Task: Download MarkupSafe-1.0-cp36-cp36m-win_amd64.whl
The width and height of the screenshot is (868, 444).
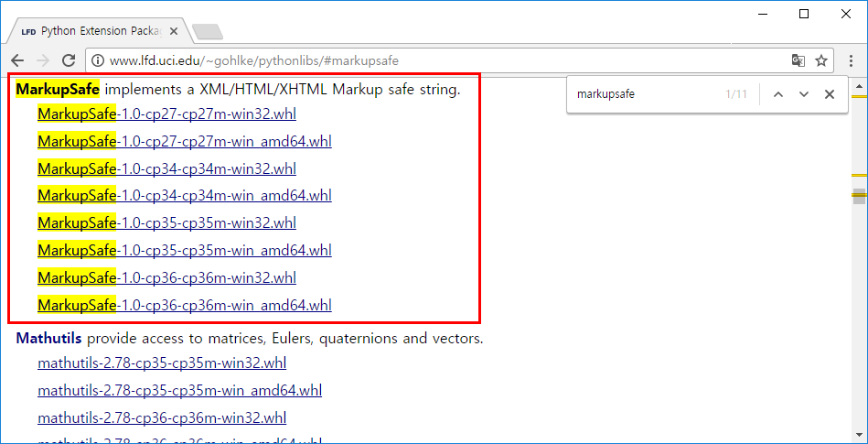Action: 185,305
